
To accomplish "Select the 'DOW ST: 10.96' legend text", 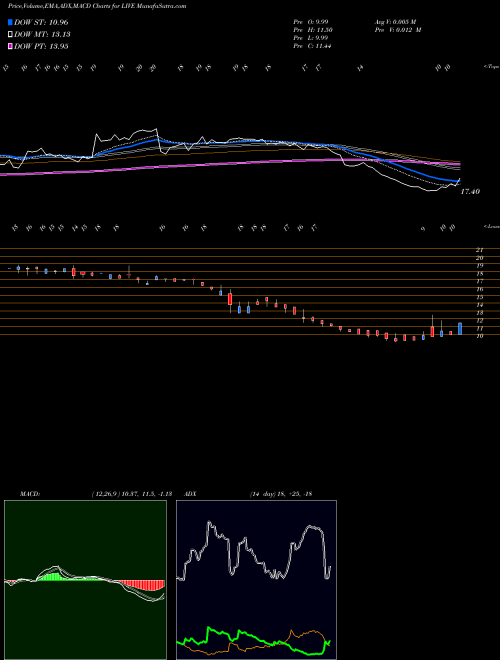I will pos(41,22).
